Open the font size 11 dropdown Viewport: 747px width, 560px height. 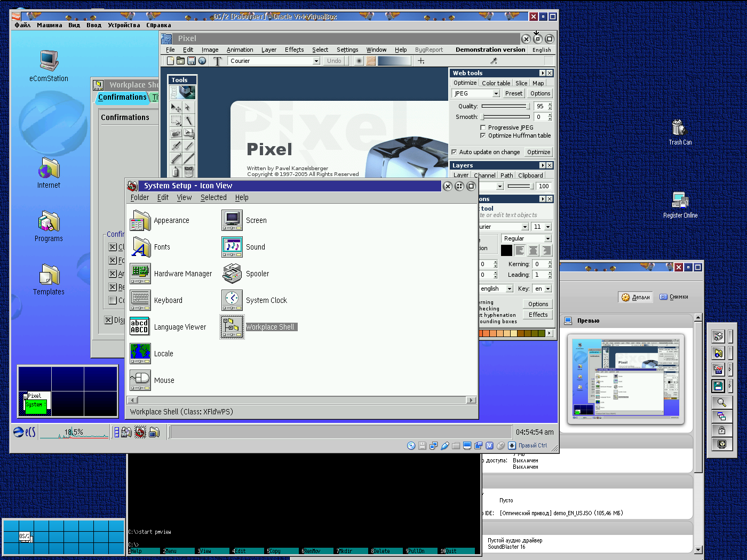click(548, 227)
